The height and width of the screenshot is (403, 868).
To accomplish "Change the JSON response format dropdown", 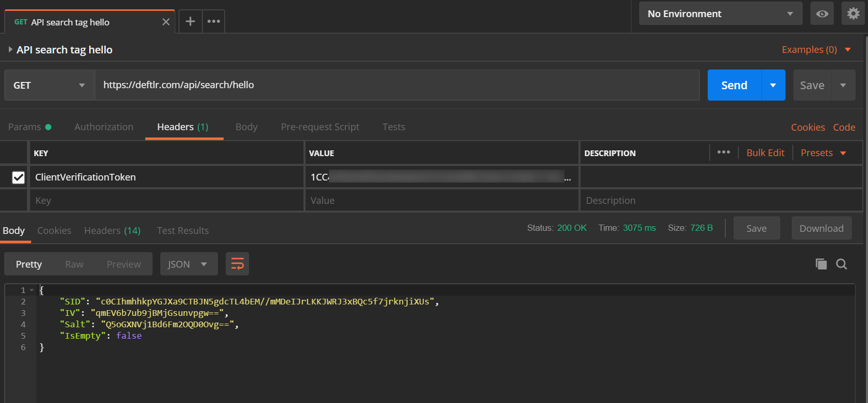I will [x=188, y=264].
